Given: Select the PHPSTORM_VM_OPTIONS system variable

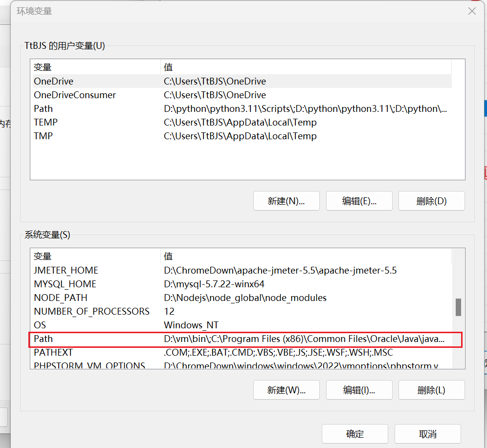Looking at the screenshot, I should pyautogui.click(x=242, y=365).
